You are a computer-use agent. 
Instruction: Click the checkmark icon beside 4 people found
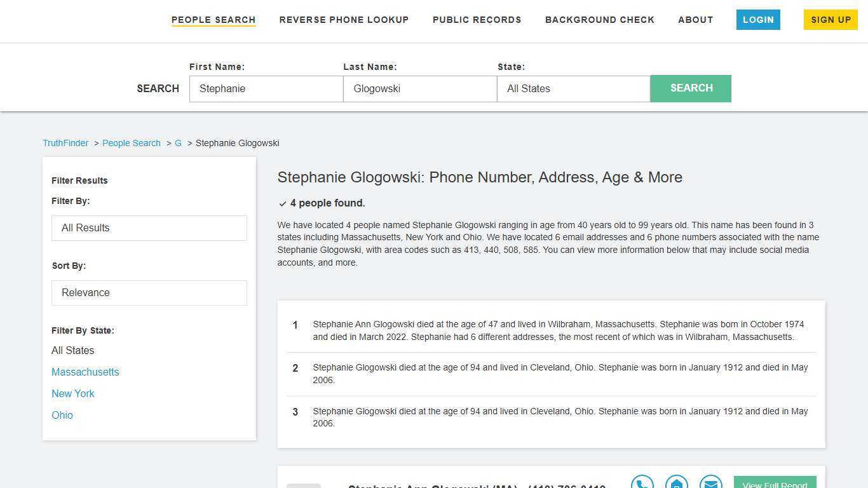pos(282,203)
